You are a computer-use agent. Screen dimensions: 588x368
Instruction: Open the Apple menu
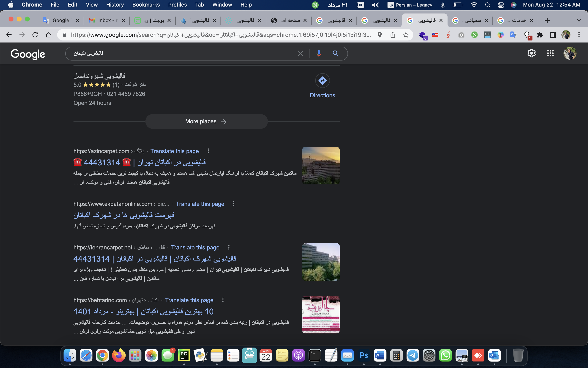[11, 5]
